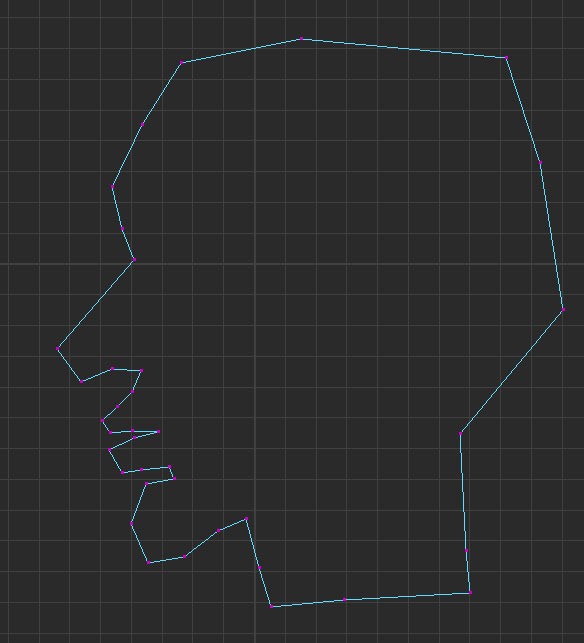The height and width of the screenshot is (643, 584).
Task: Click the lowest vertex of the chin
Action: (148, 562)
